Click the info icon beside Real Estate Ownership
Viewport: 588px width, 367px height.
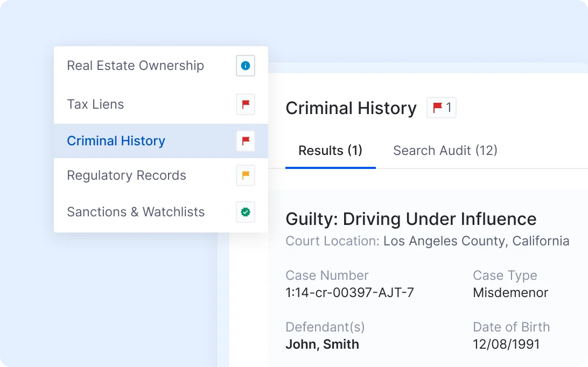(x=246, y=66)
